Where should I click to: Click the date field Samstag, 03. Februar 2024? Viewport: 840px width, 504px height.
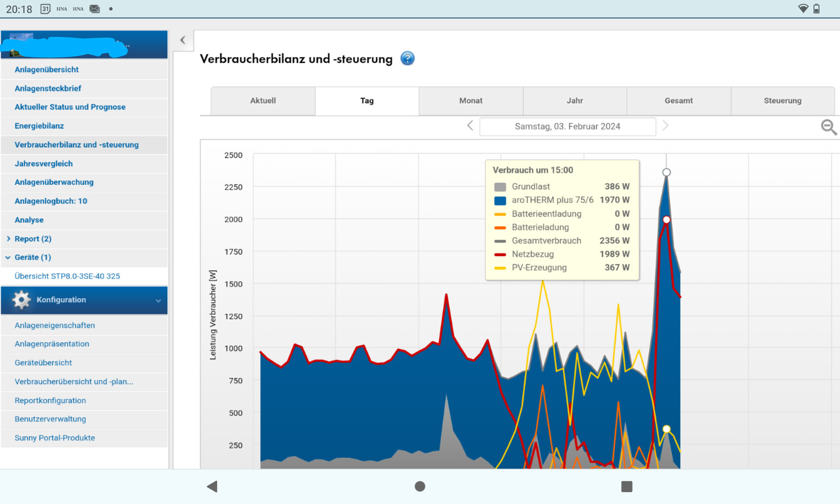click(x=567, y=126)
